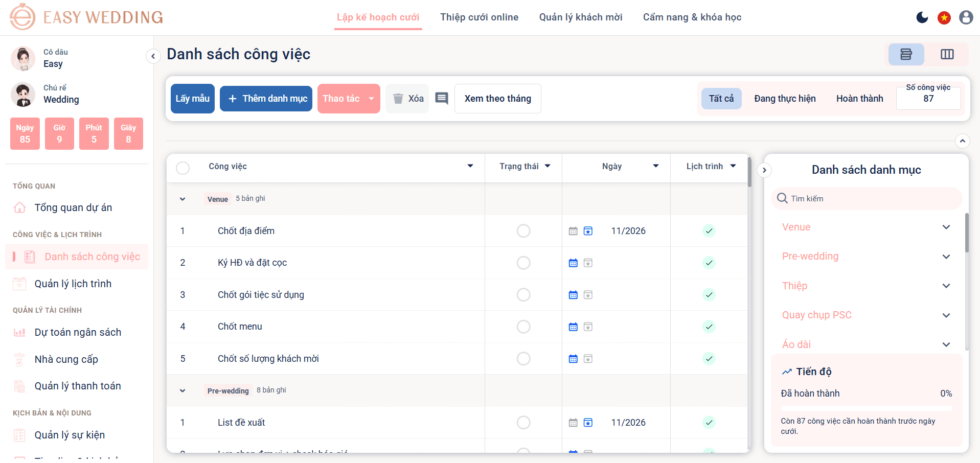Click deadline calendar for Chốt địa điểm
The image size is (980, 463).
588,231
